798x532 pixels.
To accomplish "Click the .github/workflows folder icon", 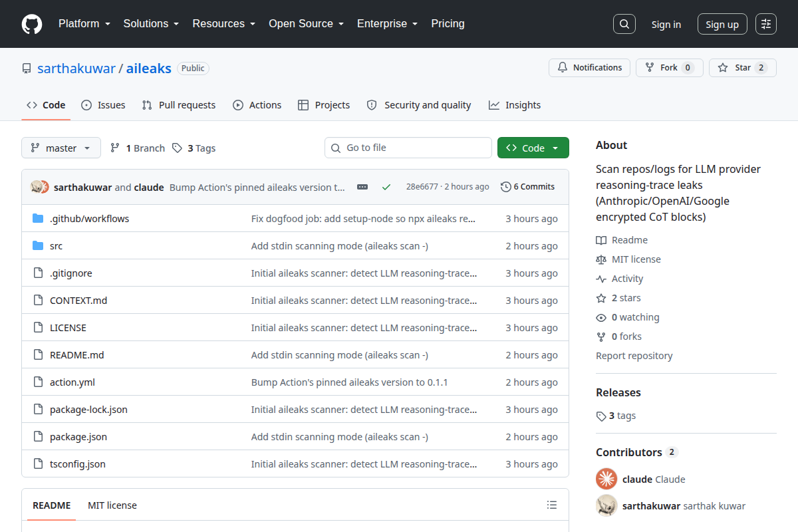I will click(38, 219).
